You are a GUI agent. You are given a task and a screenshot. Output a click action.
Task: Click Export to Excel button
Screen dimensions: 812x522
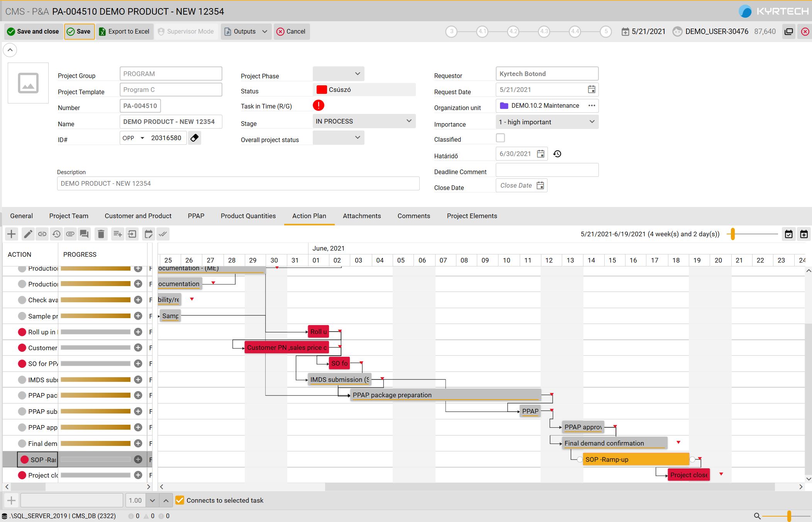(x=124, y=32)
